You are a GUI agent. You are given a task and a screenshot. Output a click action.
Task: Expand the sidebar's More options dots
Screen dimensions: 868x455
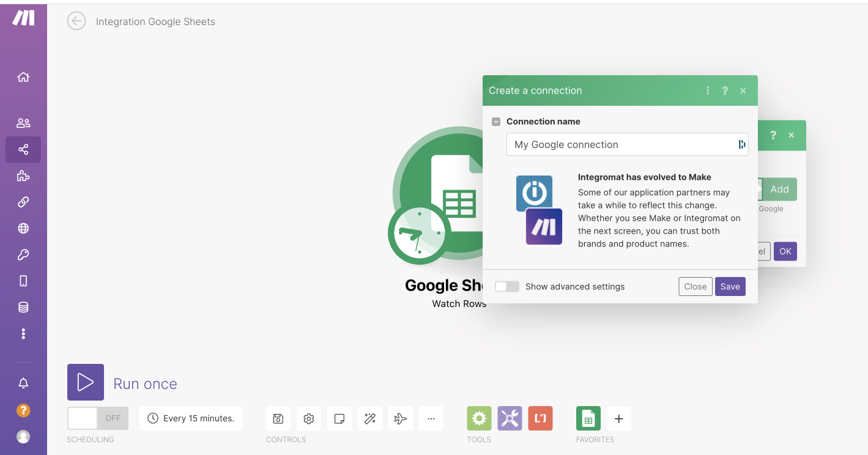pyautogui.click(x=23, y=333)
